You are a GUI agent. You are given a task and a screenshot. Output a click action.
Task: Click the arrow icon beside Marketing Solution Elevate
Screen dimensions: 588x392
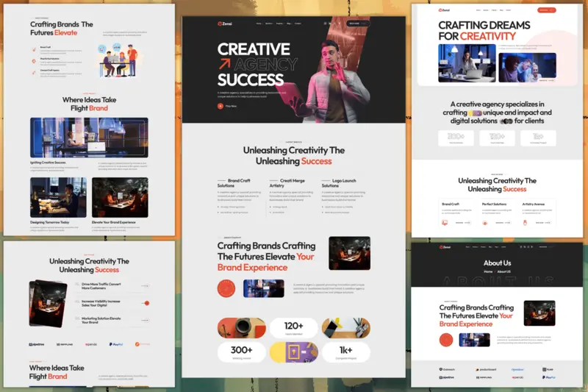(x=146, y=320)
